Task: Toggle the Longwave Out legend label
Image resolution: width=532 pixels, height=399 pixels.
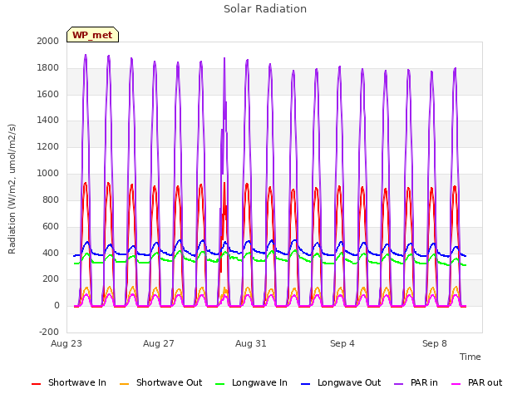Action: 349,382
